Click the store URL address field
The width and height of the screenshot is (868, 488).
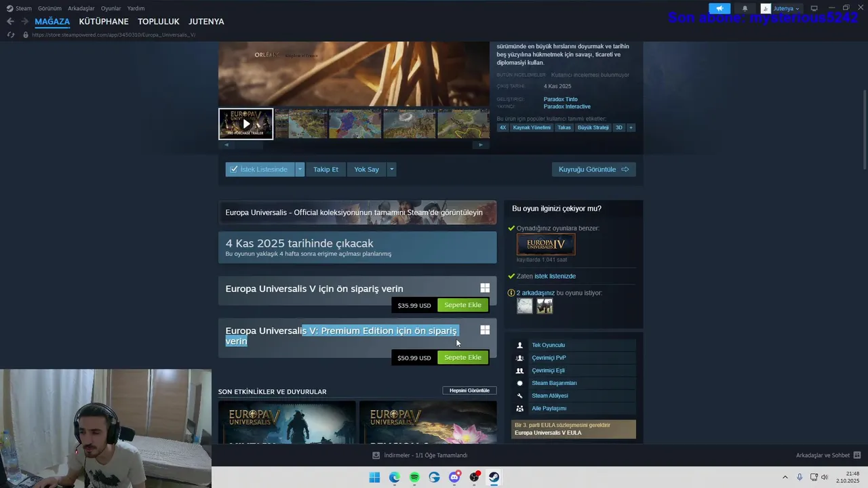coord(113,35)
